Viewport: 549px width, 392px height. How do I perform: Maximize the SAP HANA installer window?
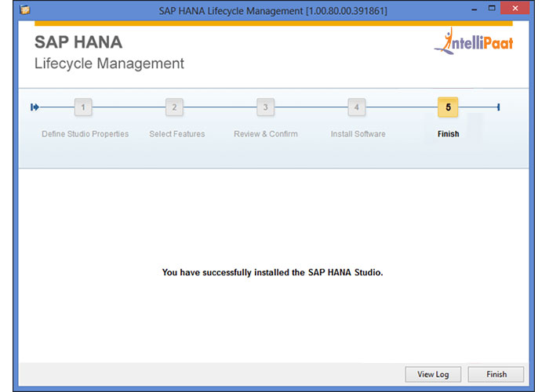[492, 9]
